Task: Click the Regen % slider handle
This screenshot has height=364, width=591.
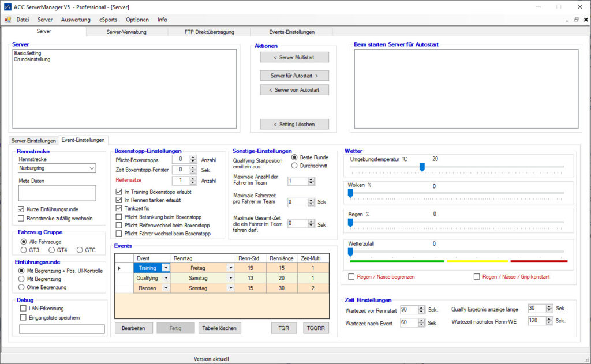Action: click(x=350, y=223)
